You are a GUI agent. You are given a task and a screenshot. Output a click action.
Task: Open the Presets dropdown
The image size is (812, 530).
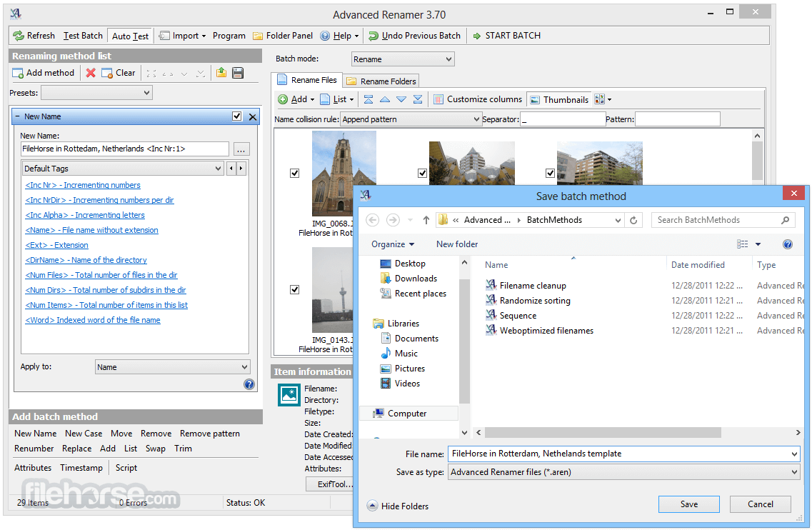96,93
